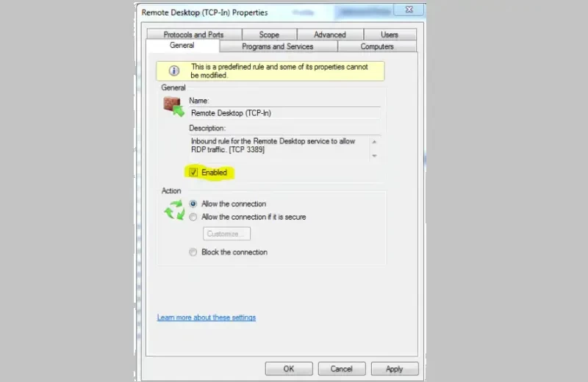Viewport: 588px width, 382px height.
Task: Click the firewall brick wall icon
Action: coord(173,107)
